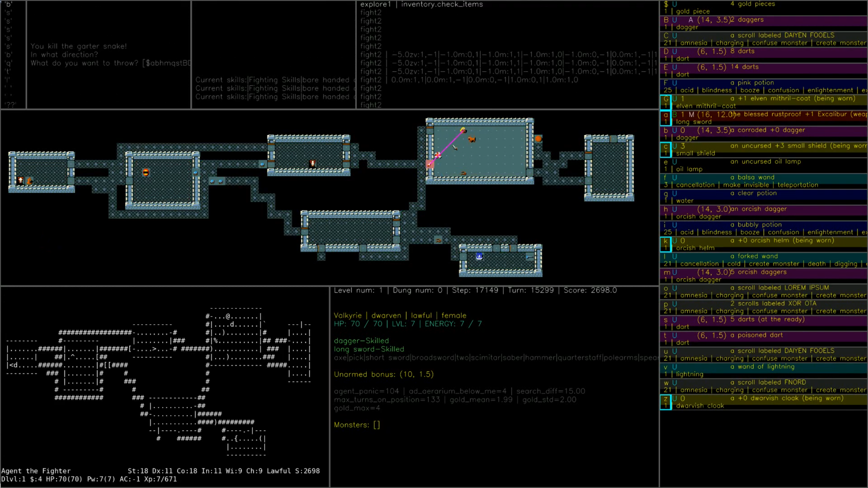Click 'Valkyrie | dwarven | lawful | female' line

pos(400,316)
